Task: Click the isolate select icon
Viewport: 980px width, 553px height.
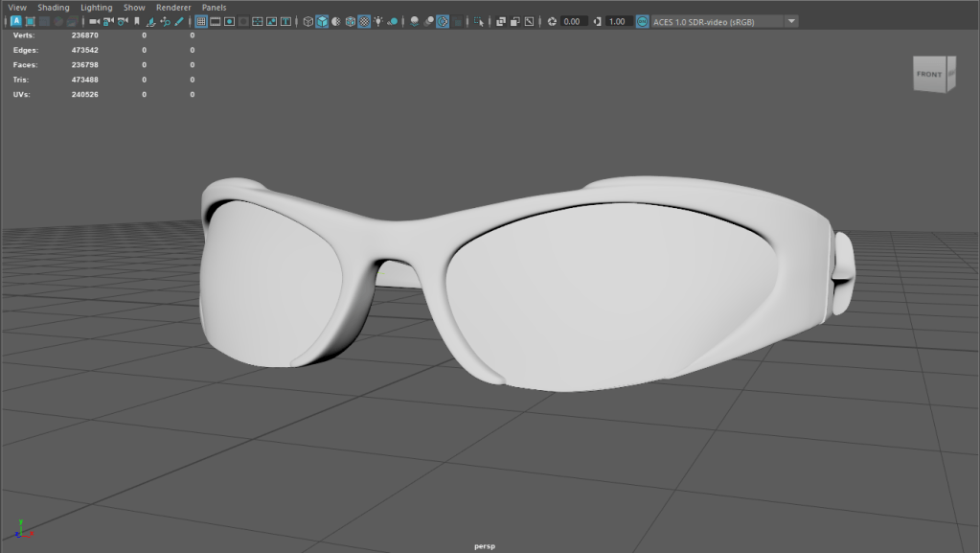Action: 479,21
